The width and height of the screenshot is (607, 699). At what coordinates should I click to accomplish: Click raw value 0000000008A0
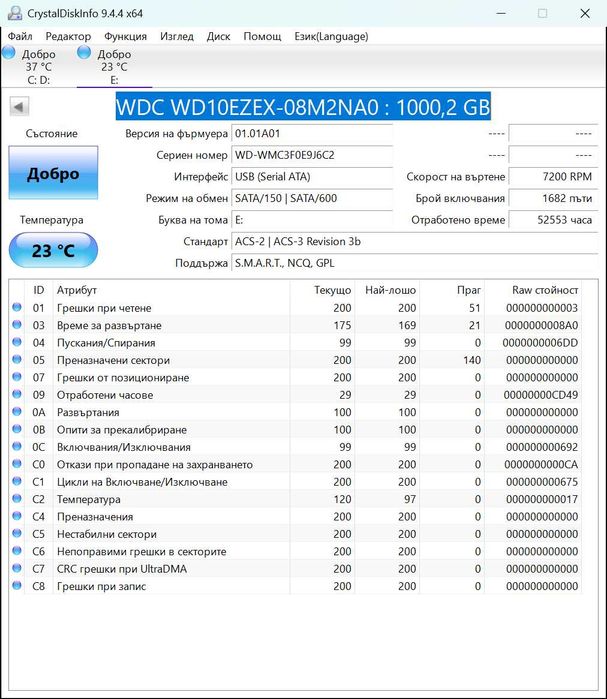click(541, 325)
